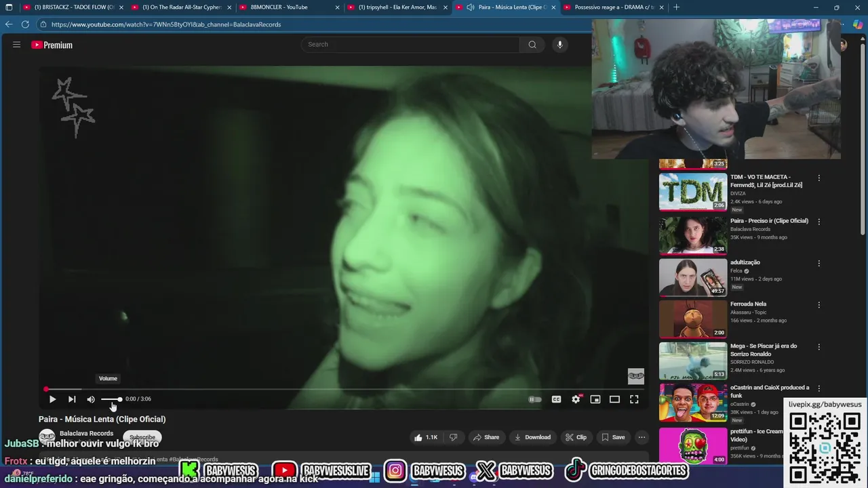Adjust the volume slider handle
868x488 pixels.
pos(119,399)
